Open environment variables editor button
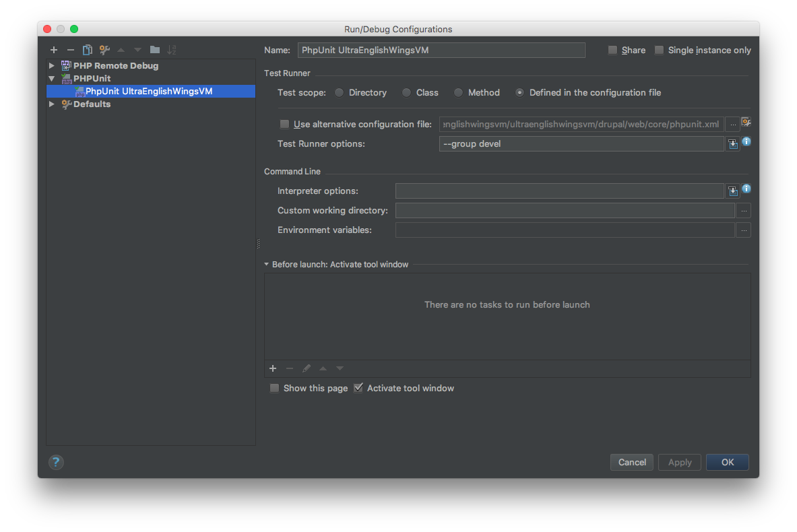The width and height of the screenshot is (797, 532). coord(744,230)
